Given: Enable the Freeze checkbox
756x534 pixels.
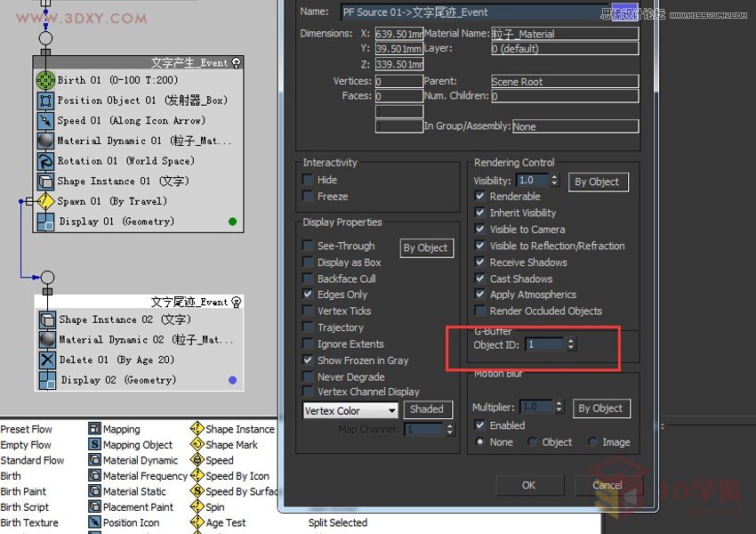Looking at the screenshot, I should click(307, 196).
